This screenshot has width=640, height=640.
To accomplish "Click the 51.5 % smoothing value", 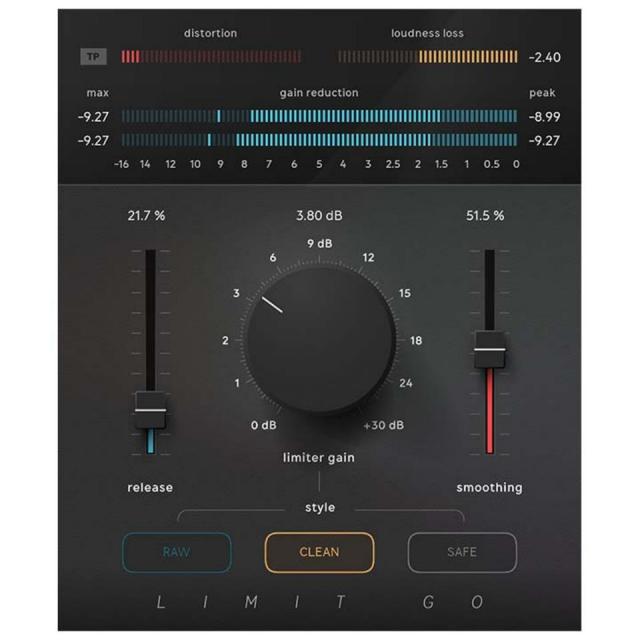I will point(485,216).
